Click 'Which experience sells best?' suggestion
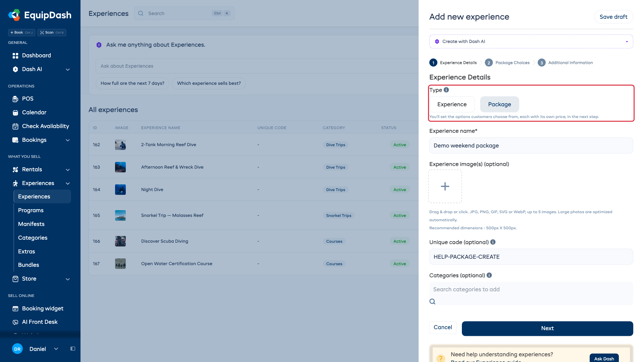Viewport: 644px width, 362px height. (209, 83)
